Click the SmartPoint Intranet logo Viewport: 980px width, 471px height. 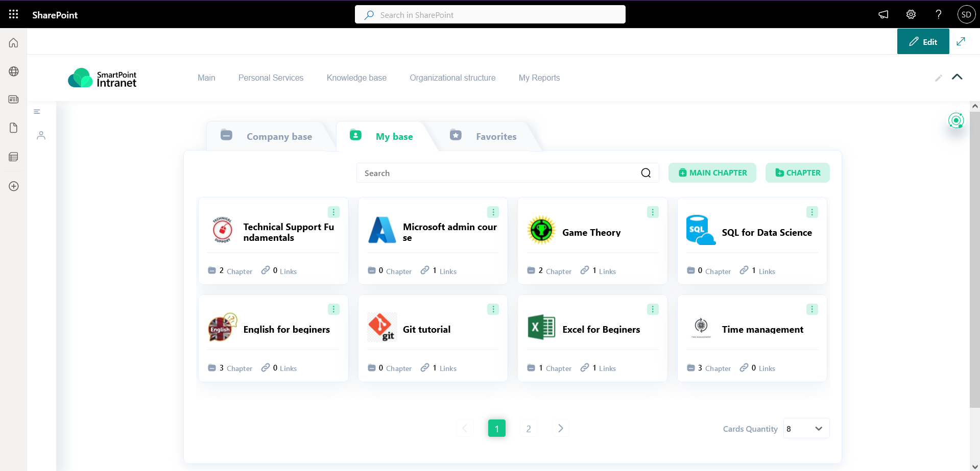point(102,78)
